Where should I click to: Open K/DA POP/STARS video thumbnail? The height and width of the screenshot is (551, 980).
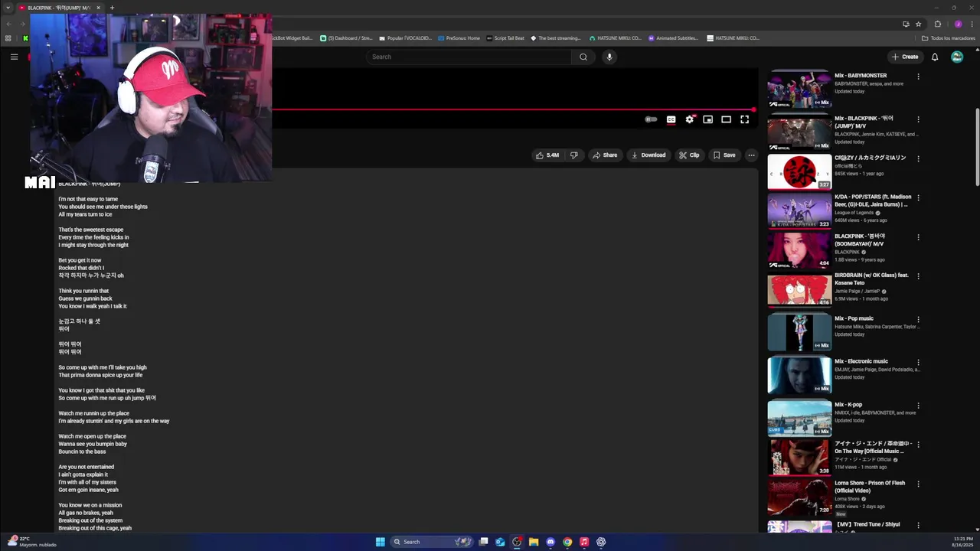tap(799, 210)
